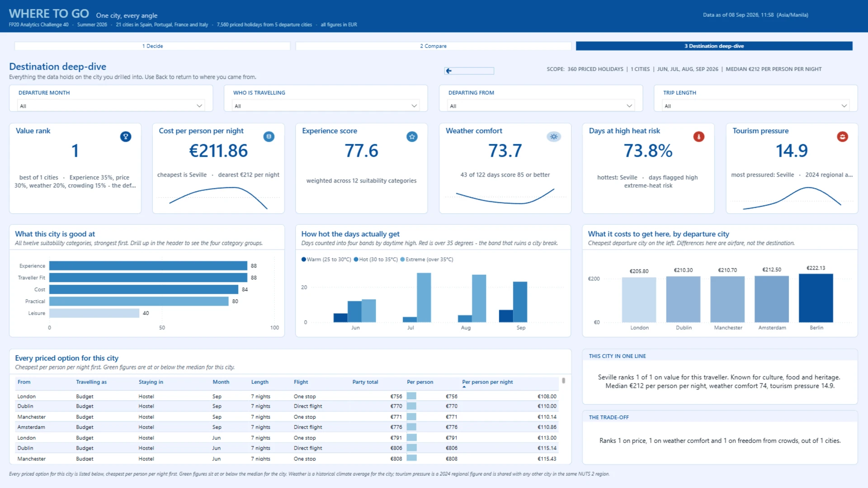The image size is (868, 488).
Task: Select the €110.00 per night cell
Action: (547, 406)
